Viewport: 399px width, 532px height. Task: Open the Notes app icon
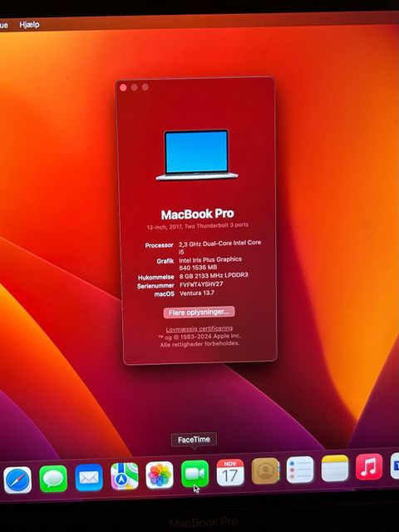point(335,468)
